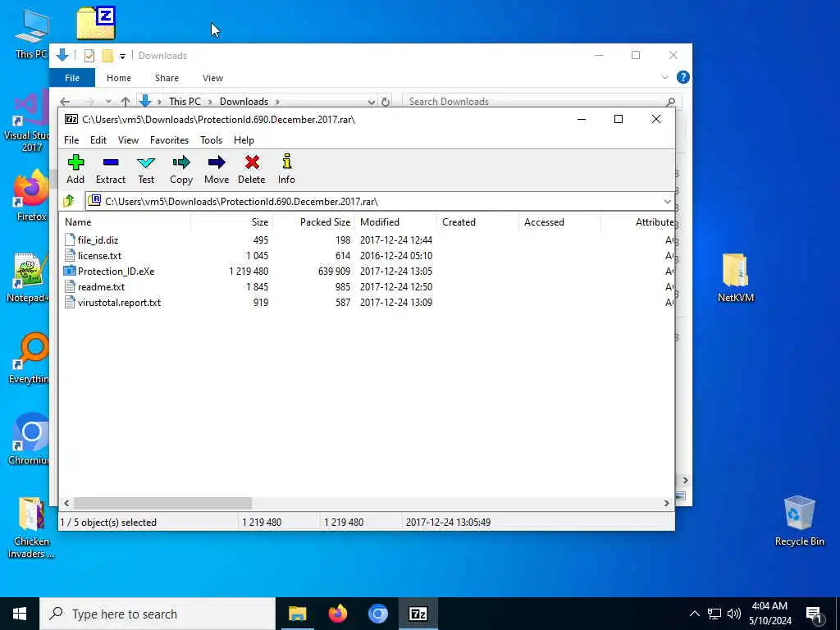840x630 pixels.
Task: Open the Home tab in the Explorer window
Action: coord(118,78)
